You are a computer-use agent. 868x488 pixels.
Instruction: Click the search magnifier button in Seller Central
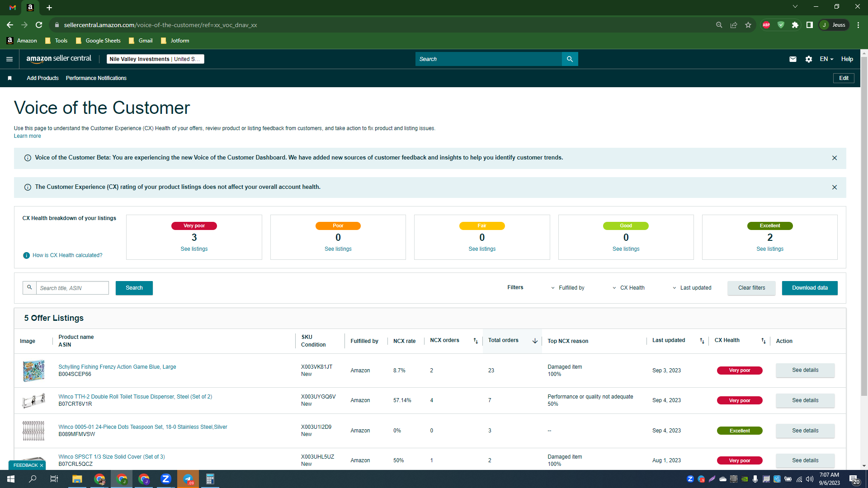[x=570, y=59]
